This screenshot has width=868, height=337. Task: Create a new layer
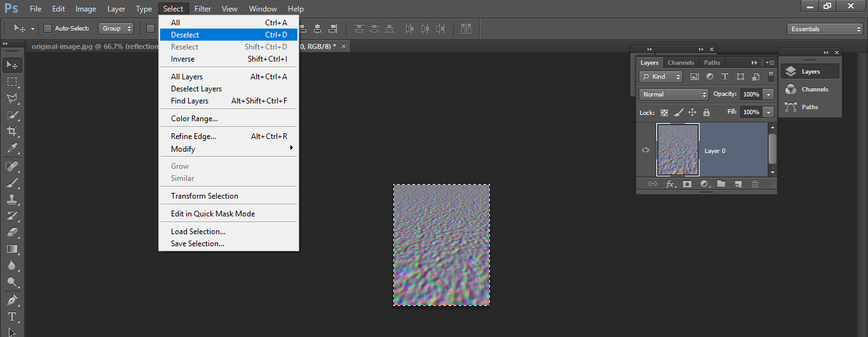pyautogui.click(x=738, y=184)
